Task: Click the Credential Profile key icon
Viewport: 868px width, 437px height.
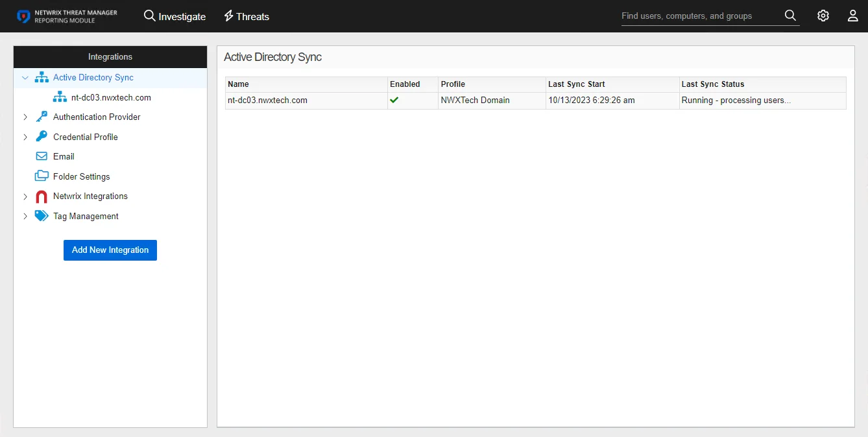Action: point(42,136)
